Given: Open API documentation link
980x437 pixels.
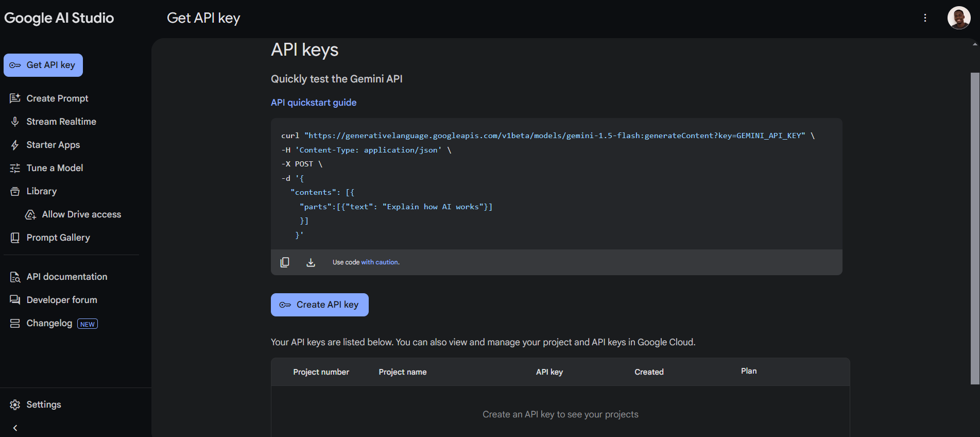Looking at the screenshot, I should (67, 277).
